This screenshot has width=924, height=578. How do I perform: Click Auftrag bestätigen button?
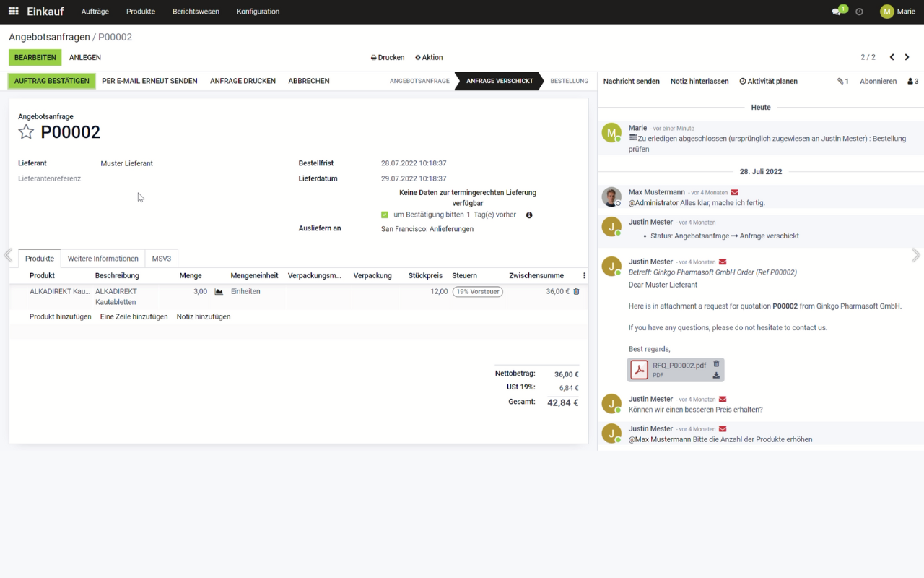click(51, 81)
